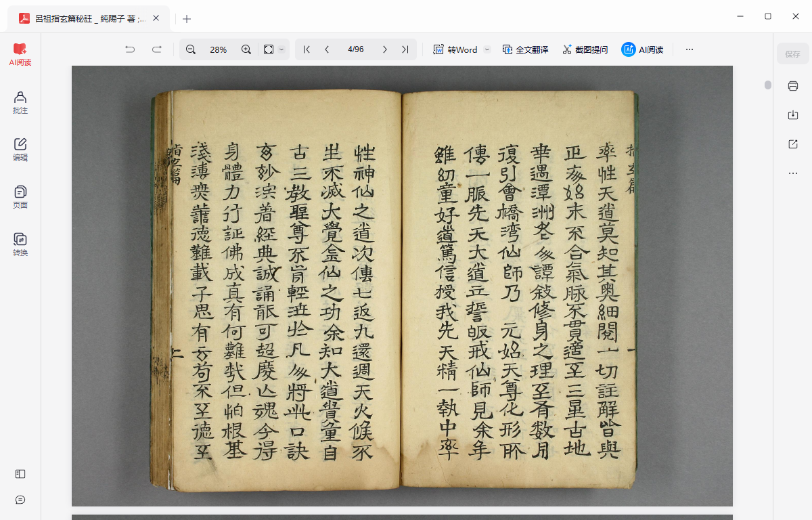Click the vertical scrollbar thumb
The image size is (812, 520).
point(768,85)
